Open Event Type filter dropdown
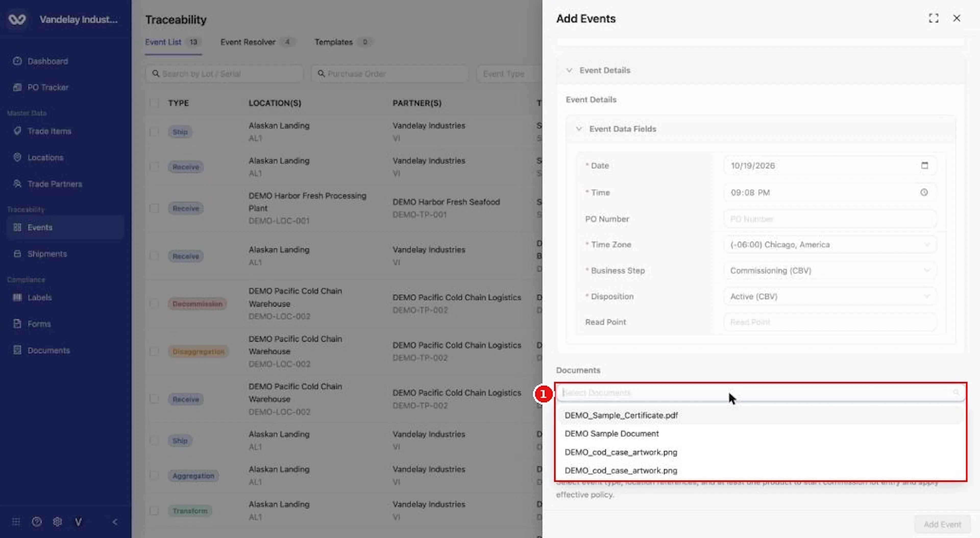The image size is (980, 538). pos(509,74)
